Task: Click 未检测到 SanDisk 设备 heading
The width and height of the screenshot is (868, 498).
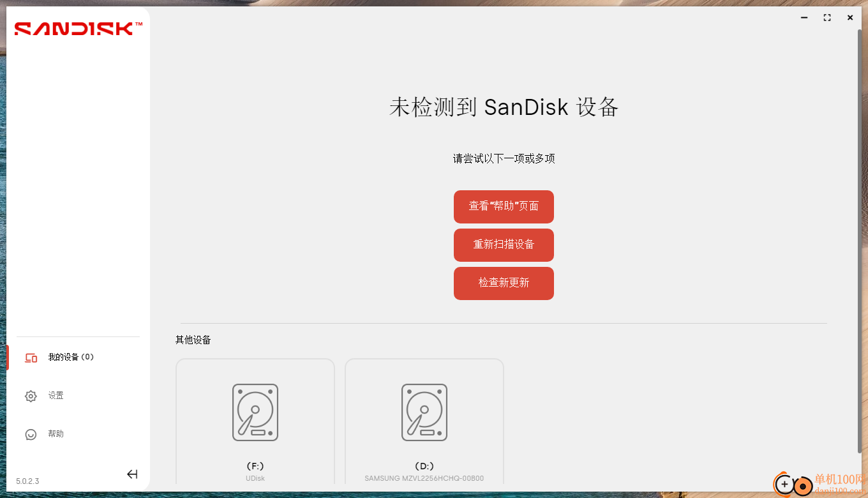Action: [x=504, y=107]
